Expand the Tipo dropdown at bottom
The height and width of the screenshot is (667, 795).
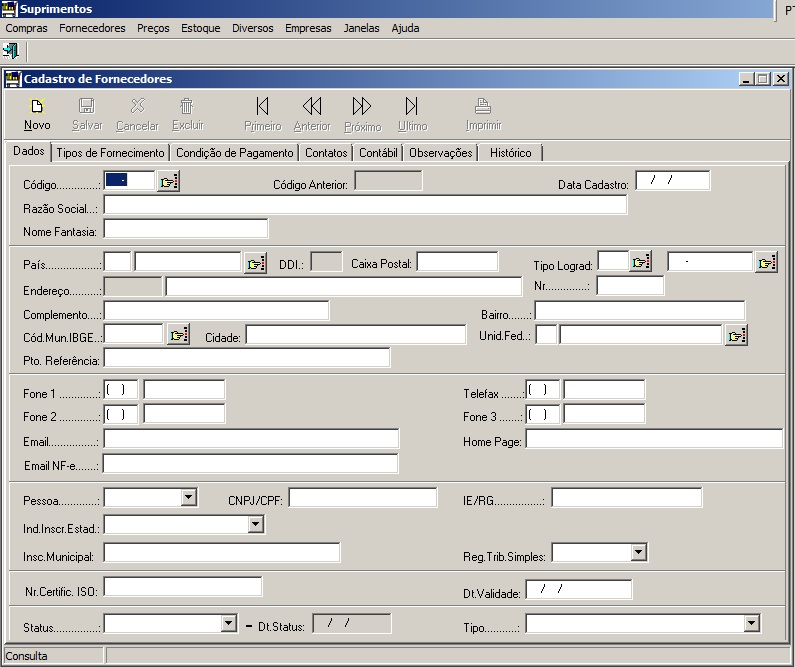[x=751, y=624]
